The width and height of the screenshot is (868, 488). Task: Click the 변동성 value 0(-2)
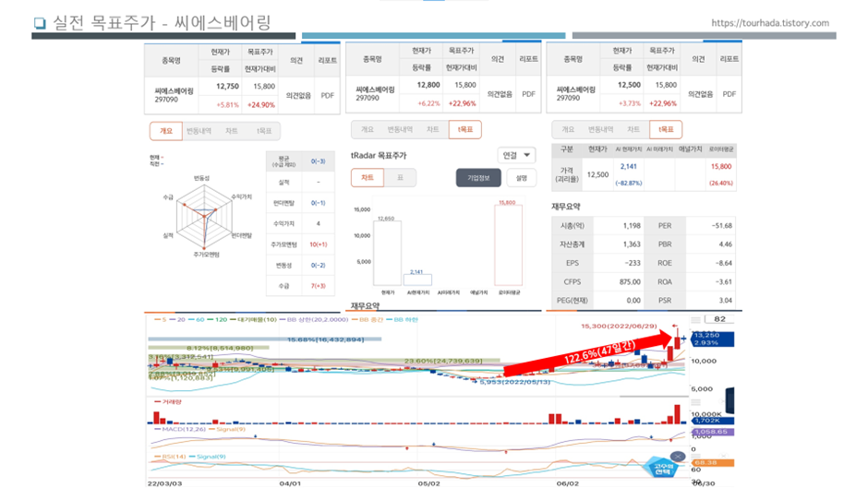click(318, 265)
